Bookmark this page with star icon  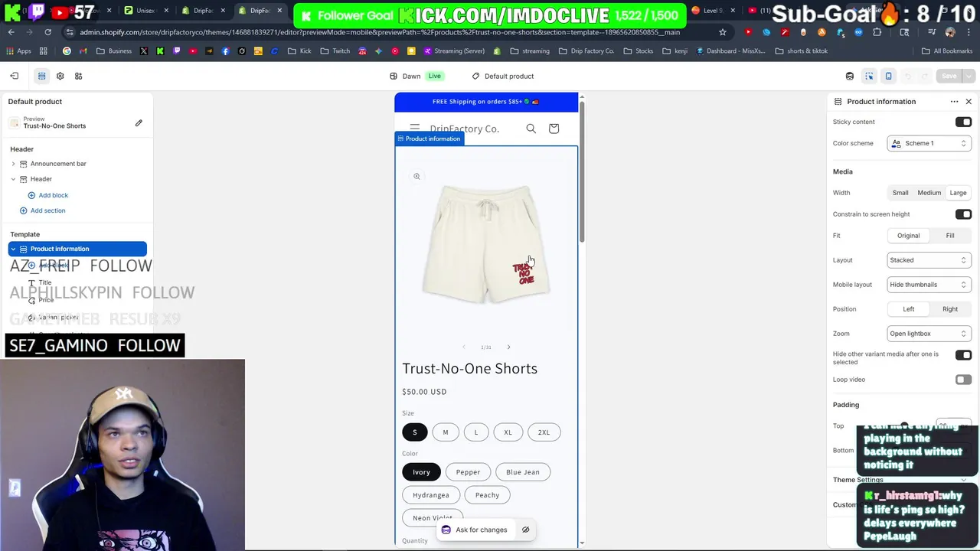click(722, 32)
